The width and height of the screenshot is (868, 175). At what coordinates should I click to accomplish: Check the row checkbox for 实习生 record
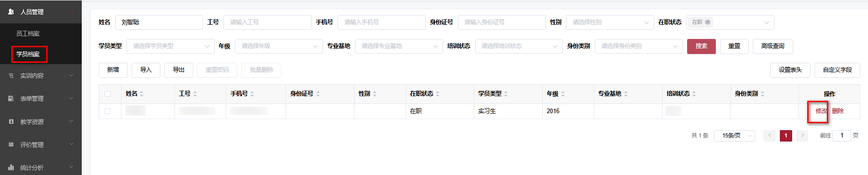107,111
